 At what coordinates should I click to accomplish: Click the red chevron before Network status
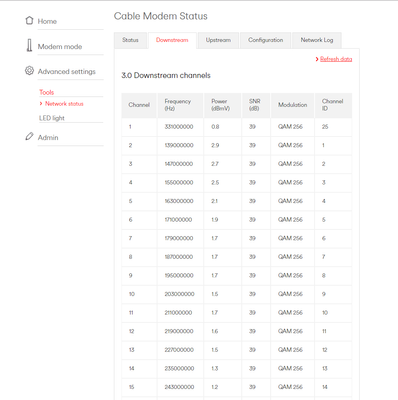[x=41, y=104]
